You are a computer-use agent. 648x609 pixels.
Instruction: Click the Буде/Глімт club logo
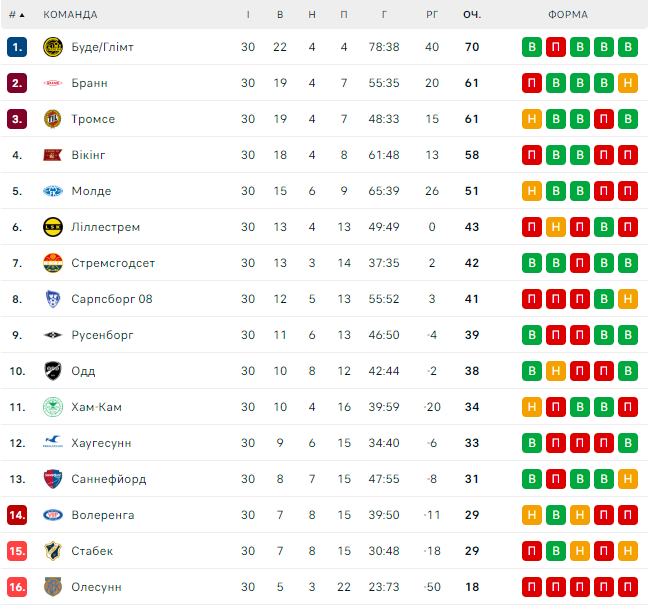(53, 47)
